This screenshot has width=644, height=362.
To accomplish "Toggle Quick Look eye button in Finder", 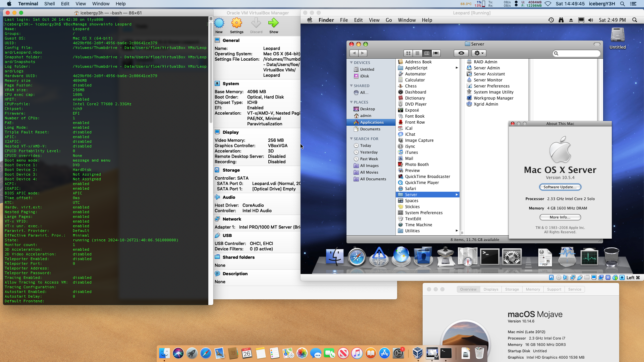I will click(461, 53).
